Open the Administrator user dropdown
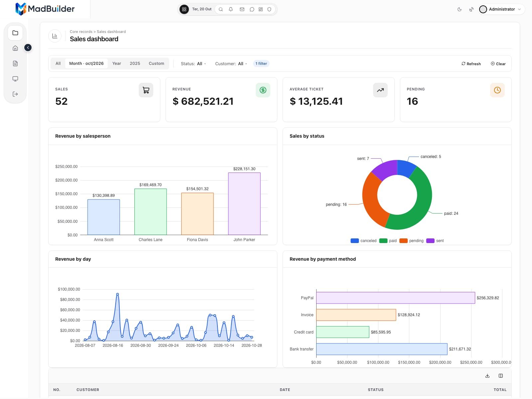The image size is (532, 399). [x=501, y=9]
